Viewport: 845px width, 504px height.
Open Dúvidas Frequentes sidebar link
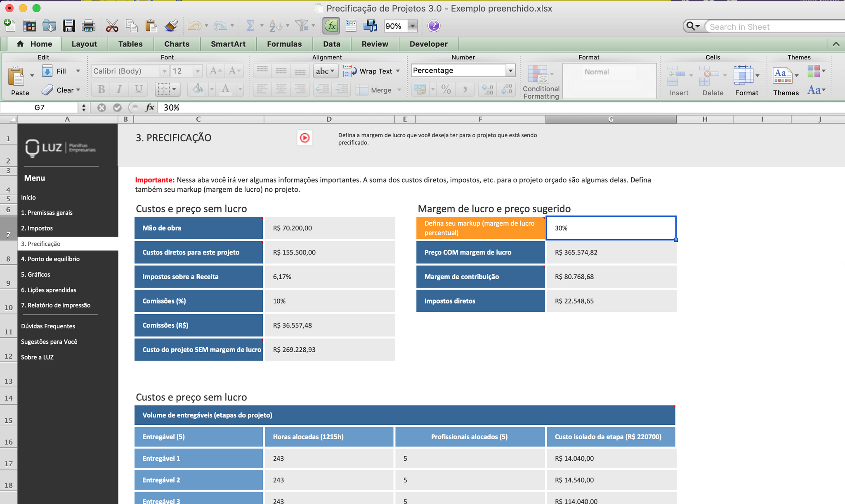coord(48,326)
